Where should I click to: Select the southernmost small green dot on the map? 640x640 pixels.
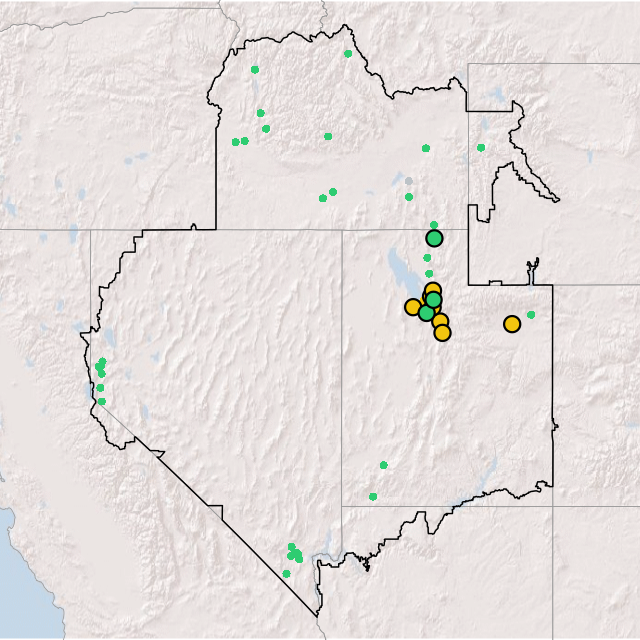pyautogui.click(x=286, y=573)
